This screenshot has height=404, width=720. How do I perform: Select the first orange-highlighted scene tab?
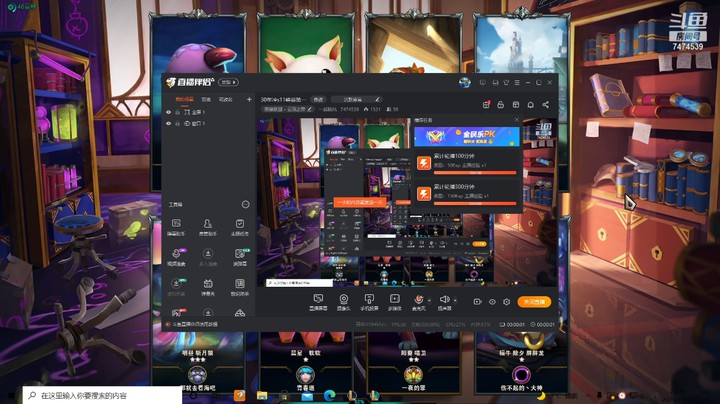[x=184, y=99]
